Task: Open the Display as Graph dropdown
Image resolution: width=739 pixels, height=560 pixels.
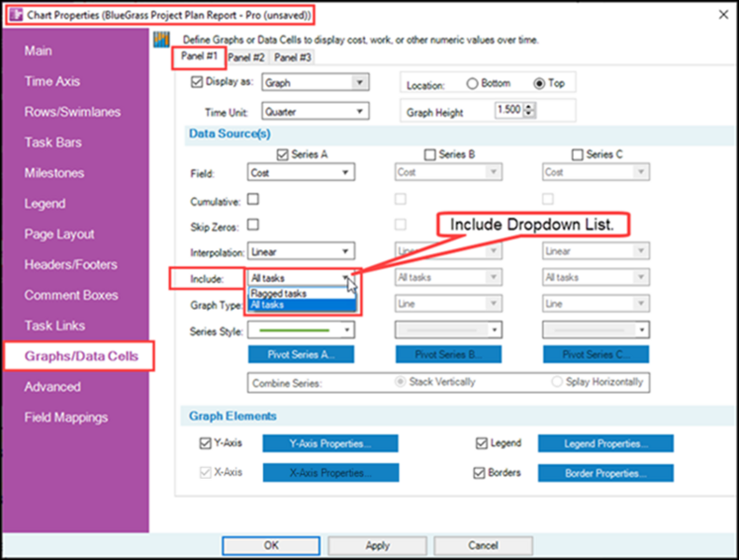Action: tap(315, 82)
